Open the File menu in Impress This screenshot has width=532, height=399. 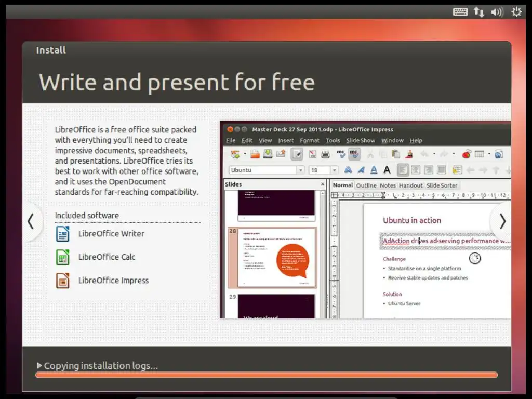231,140
